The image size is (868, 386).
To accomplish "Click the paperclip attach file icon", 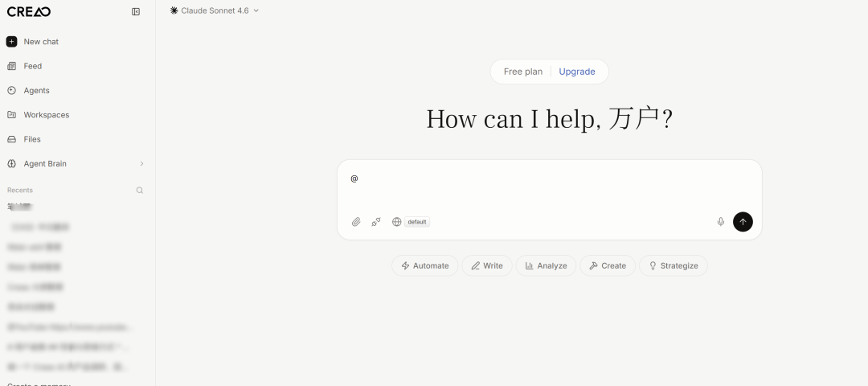I will tap(356, 222).
